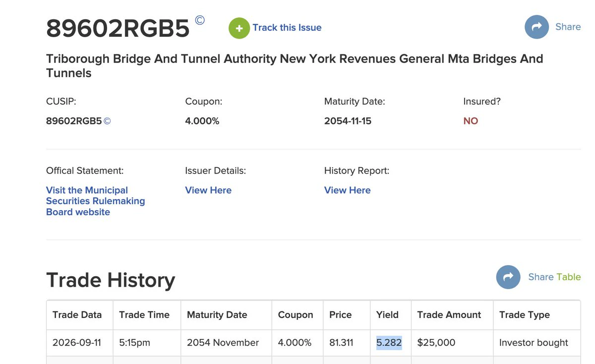
Task: Click the bold CUSIP value 89602RGB5
Action: click(x=74, y=121)
